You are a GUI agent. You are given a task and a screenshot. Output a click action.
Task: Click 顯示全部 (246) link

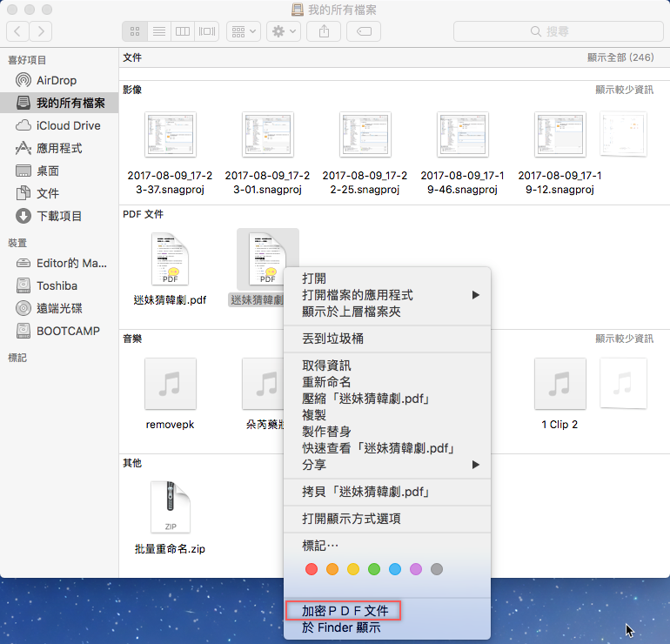coord(620,57)
